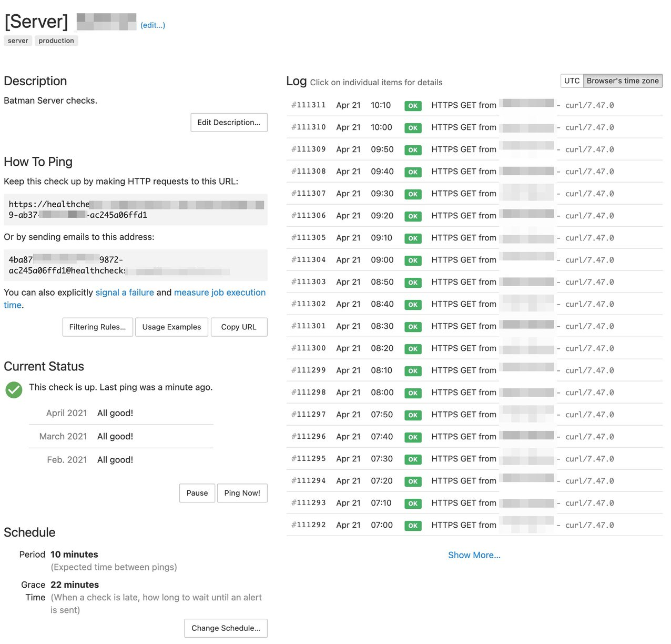Select the ping URL text box
671x644 pixels.
(135, 209)
